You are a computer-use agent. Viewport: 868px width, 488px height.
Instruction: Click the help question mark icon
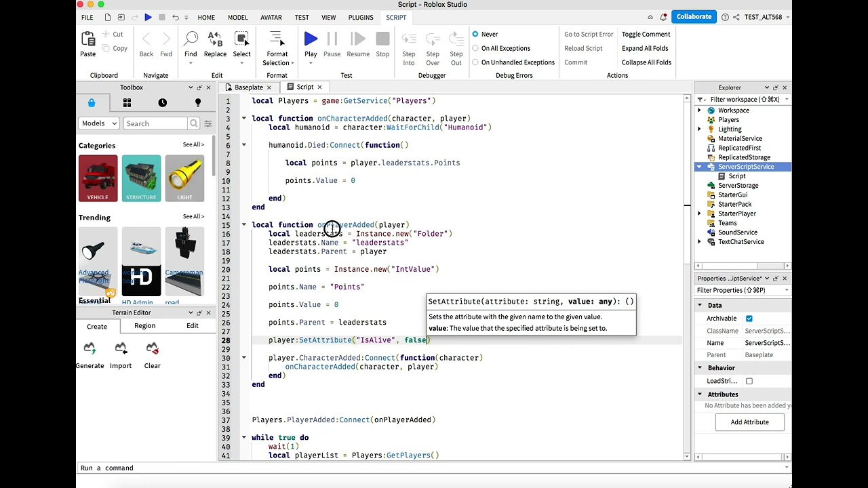726,18
